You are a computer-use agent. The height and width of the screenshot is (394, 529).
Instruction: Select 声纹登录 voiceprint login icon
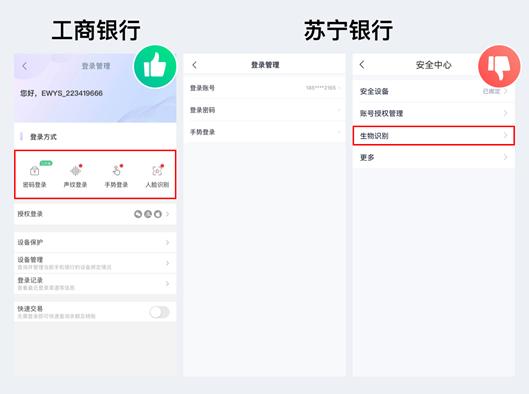click(x=75, y=171)
